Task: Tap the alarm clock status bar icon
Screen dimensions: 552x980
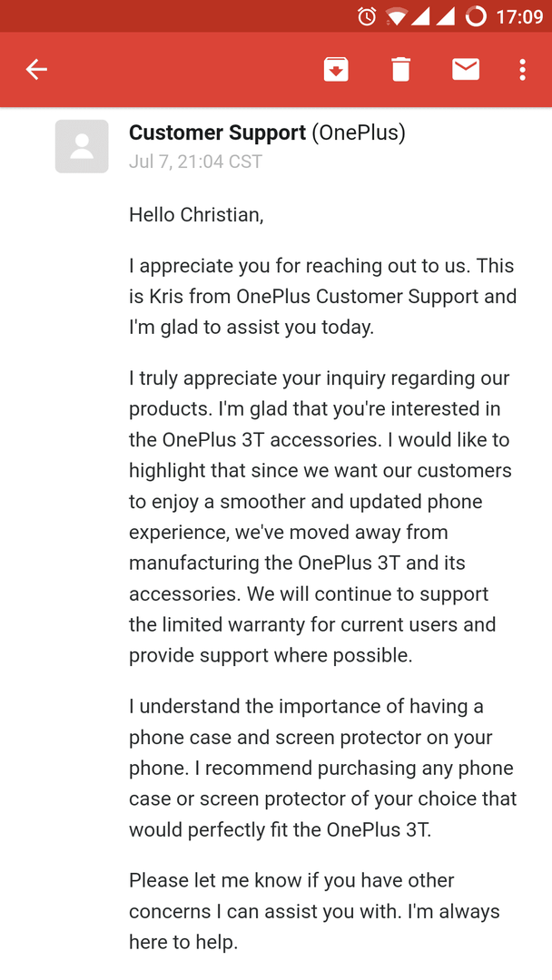Action: (367, 16)
